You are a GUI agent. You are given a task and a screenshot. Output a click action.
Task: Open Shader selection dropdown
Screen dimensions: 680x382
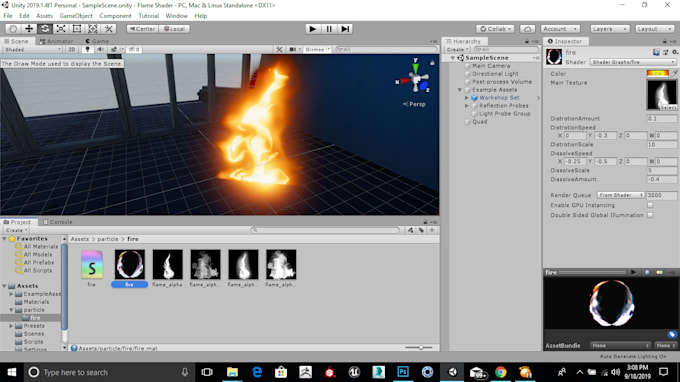tap(633, 62)
